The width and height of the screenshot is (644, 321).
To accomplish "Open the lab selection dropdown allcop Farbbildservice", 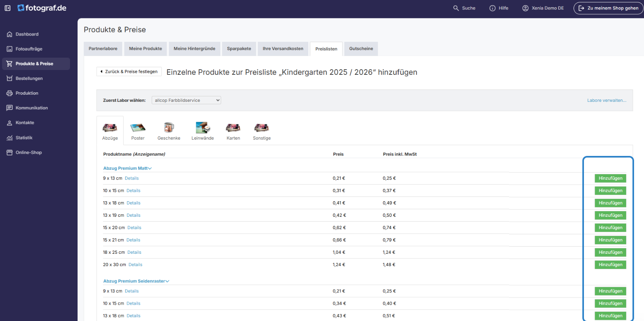I will click(x=186, y=100).
